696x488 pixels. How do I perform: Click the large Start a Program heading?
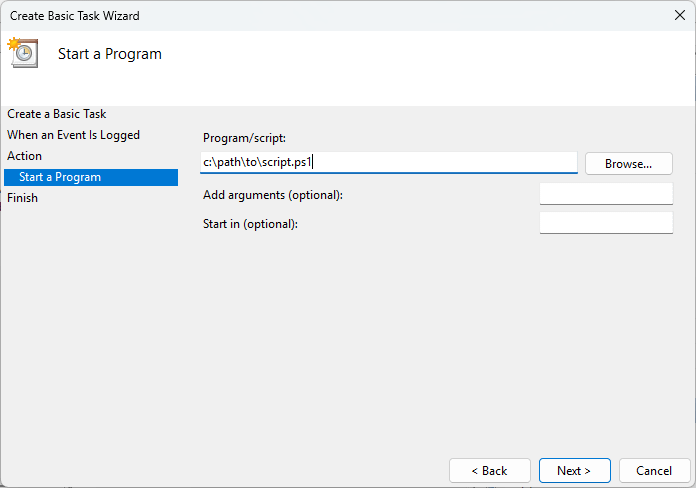[110, 54]
